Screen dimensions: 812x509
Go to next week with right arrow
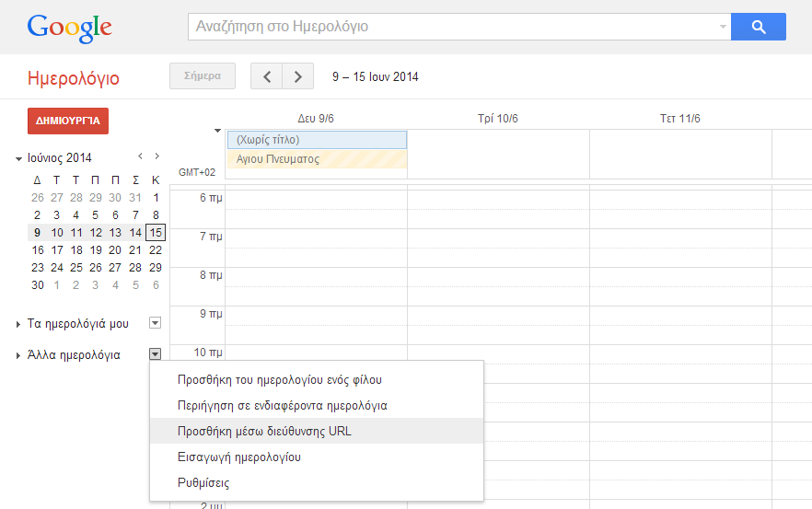coord(297,76)
